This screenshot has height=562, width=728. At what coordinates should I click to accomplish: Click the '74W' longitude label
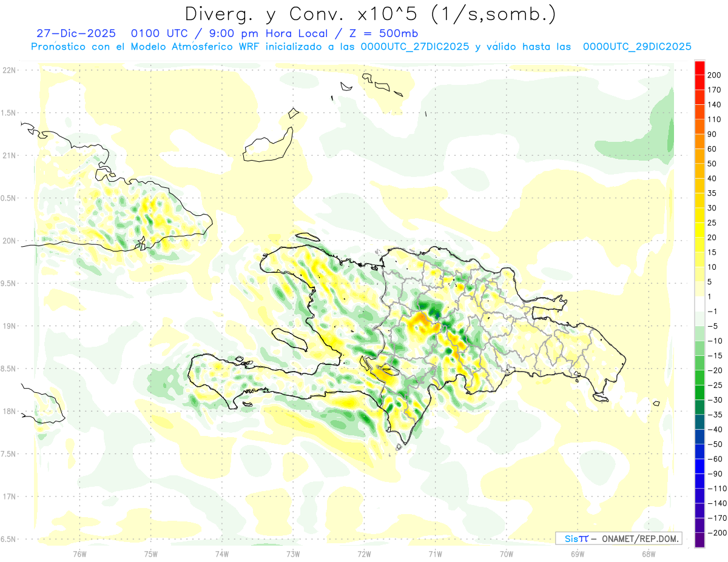tap(221, 554)
